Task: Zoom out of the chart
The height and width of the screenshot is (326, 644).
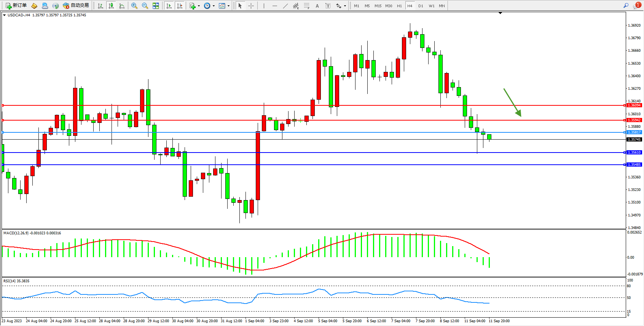Action: click(x=145, y=6)
